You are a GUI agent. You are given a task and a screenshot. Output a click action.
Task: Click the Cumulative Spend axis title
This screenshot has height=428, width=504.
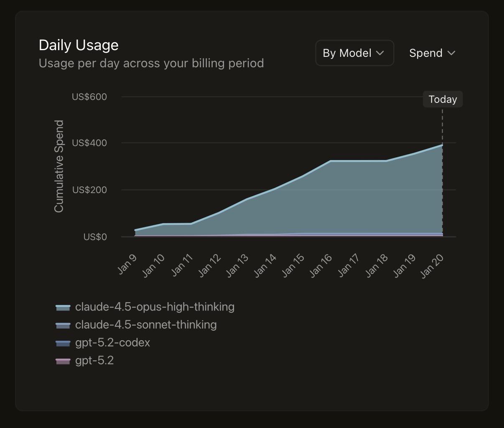[59, 166]
